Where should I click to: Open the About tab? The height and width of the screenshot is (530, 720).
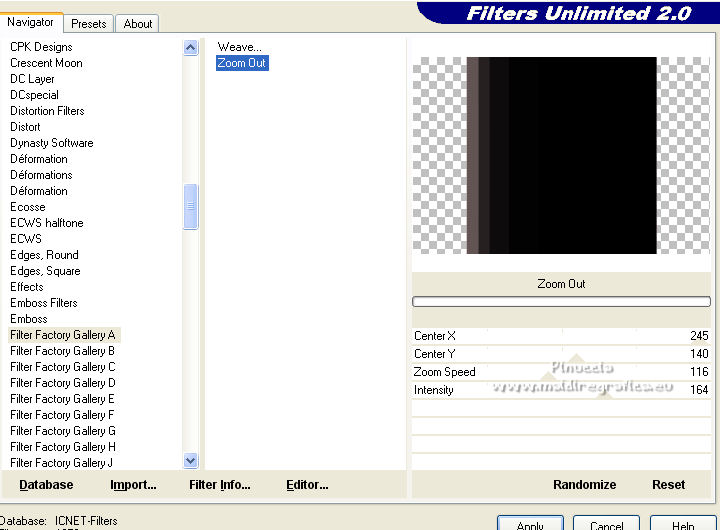pos(137,24)
